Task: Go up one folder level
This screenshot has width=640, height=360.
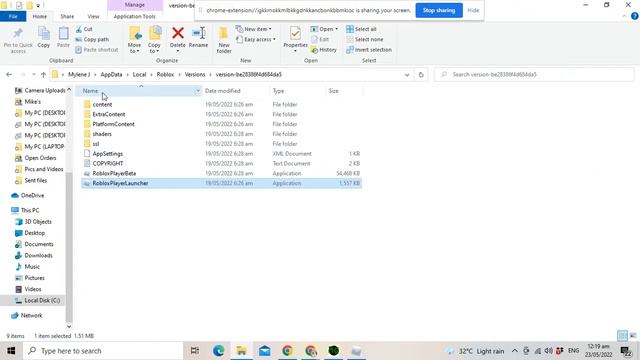Action: 43,75
